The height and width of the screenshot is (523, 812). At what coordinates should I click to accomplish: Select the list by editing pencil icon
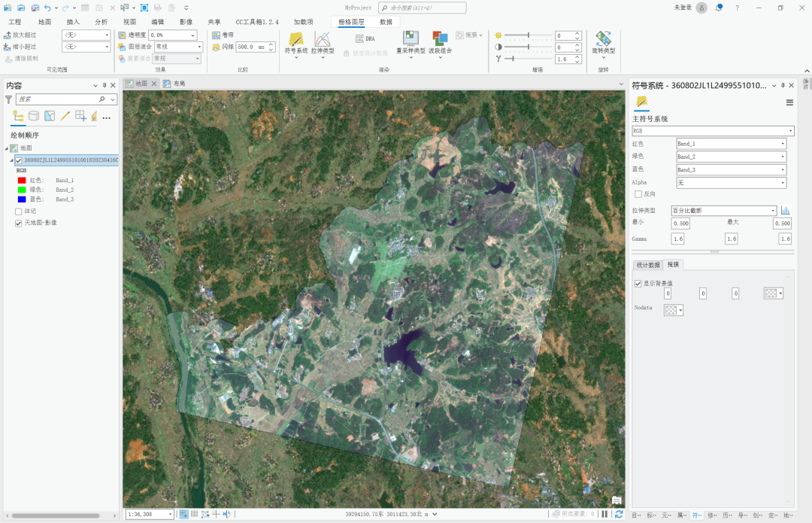(x=65, y=116)
